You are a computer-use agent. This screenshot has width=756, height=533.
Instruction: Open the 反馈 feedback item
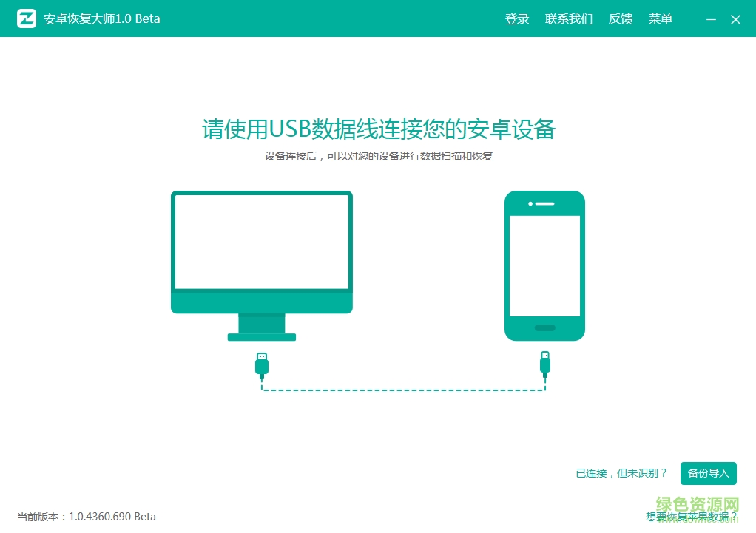click(x=621, y=18)
